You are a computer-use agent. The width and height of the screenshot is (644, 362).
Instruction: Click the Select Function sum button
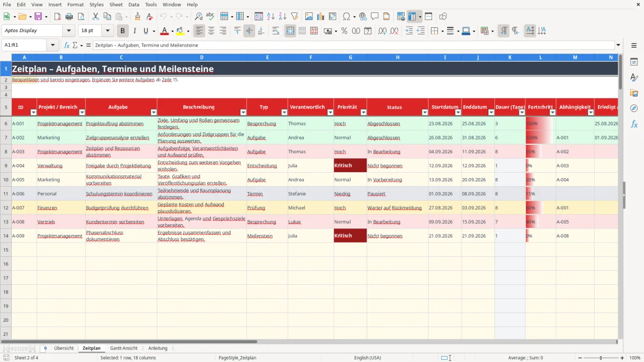coord(75,45)
